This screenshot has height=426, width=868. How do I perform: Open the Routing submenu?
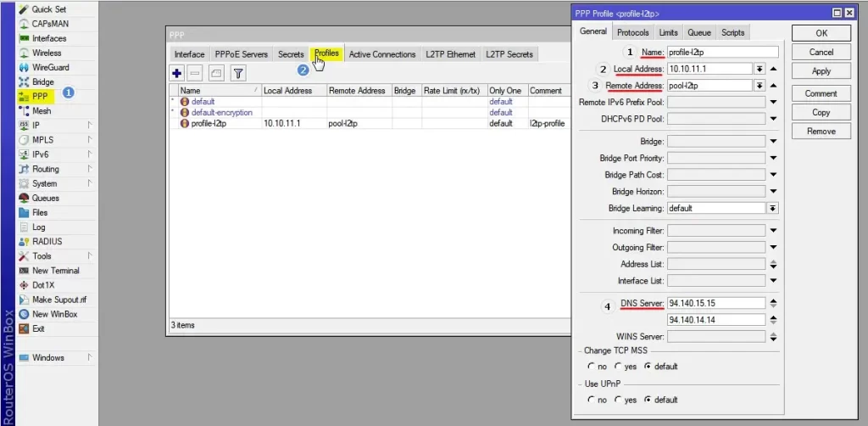[x=46, y=169]
